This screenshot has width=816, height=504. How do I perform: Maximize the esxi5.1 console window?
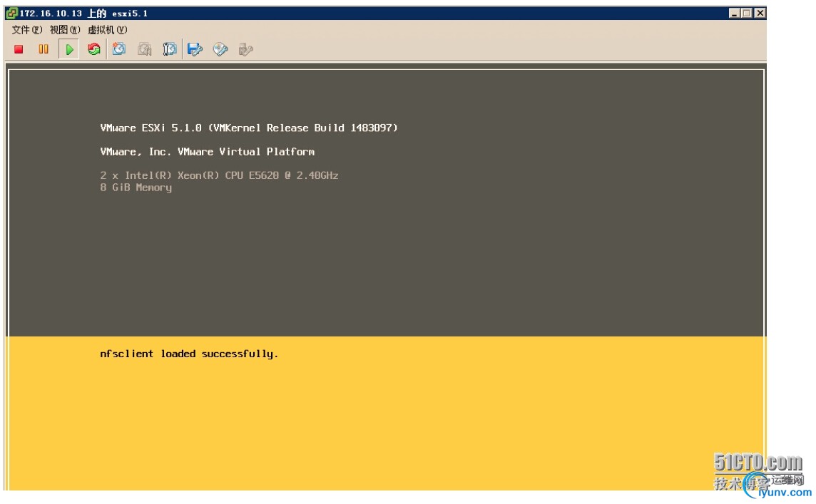click(747, 13)
